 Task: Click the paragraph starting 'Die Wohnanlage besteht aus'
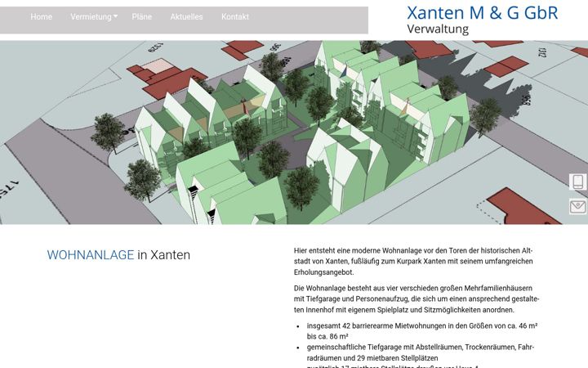(416, 299)
